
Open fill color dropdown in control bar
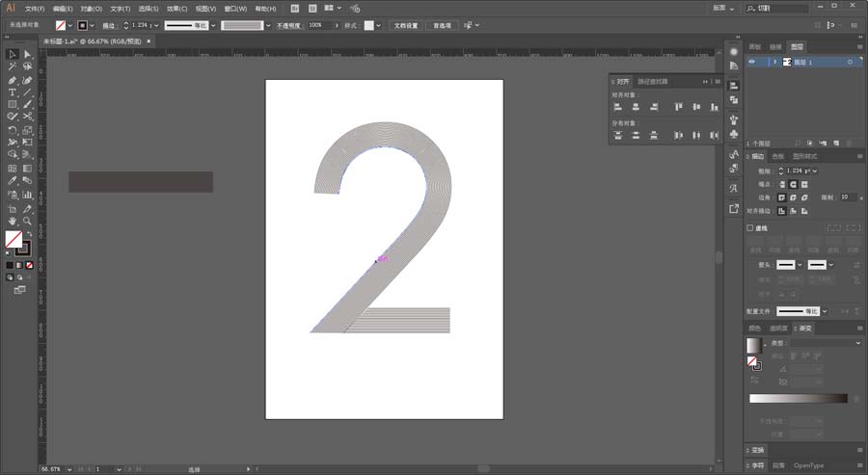point(69,25)
